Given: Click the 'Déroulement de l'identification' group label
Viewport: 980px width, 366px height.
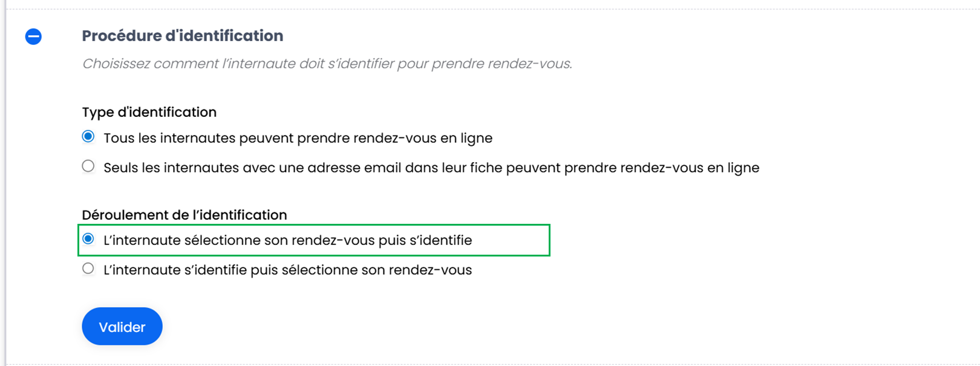Looking at the screenshot, I should 185,215.
